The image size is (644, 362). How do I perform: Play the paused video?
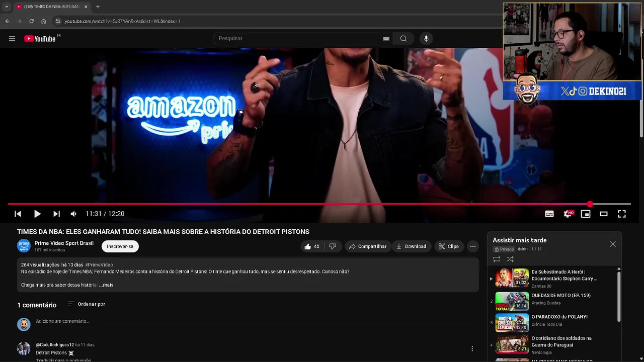click(37, 214)
